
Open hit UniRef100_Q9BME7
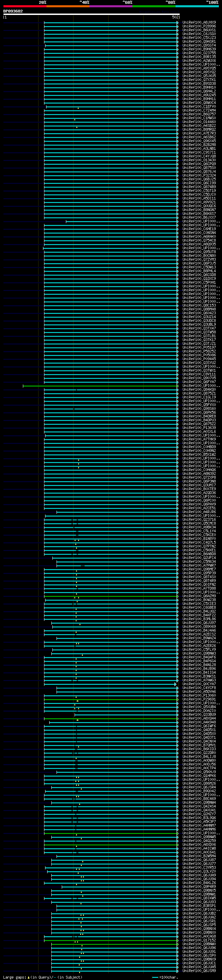tap(199, 569)
